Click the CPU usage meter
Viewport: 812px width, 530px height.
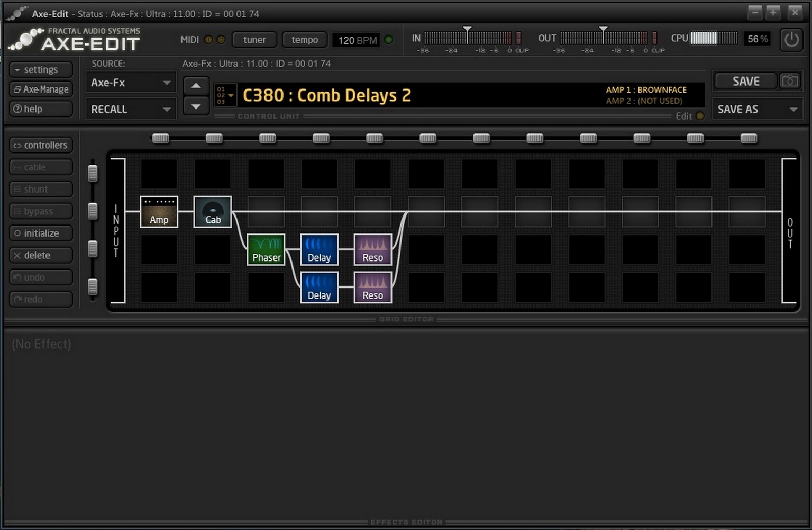[714, 38]
